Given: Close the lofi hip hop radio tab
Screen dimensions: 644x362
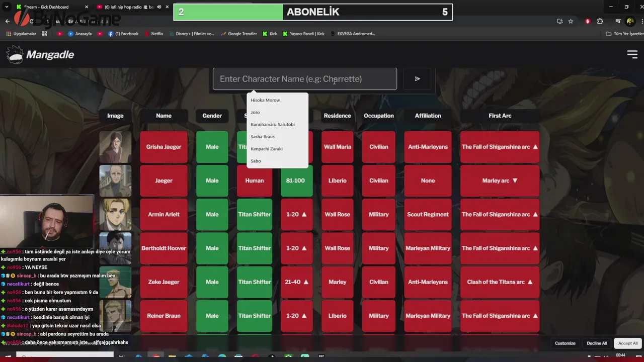Looking at the screenshot, I should 167,7.
